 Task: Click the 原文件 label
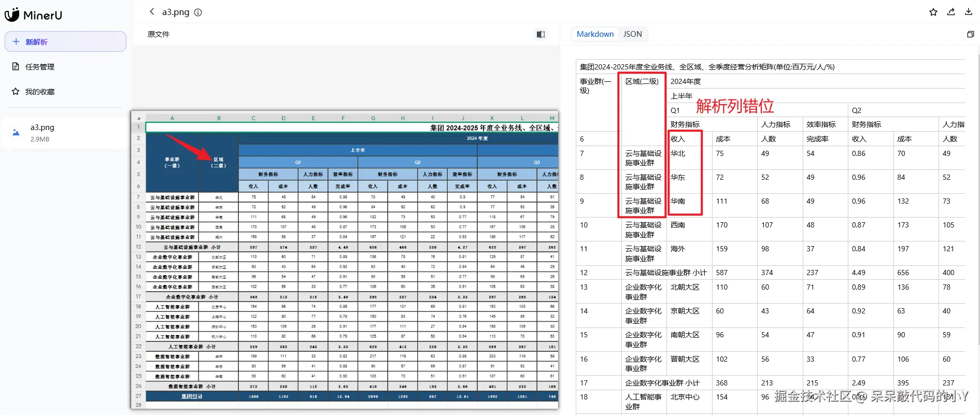159,34
